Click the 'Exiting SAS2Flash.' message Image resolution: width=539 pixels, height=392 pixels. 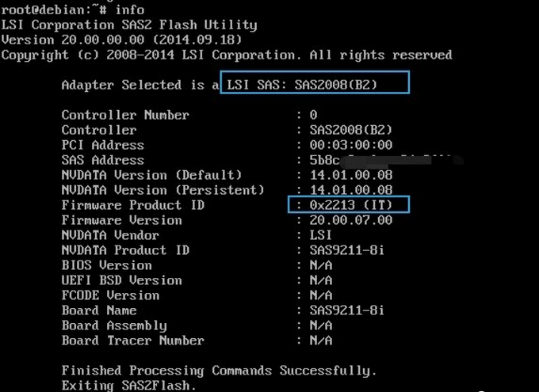[128, 386]
